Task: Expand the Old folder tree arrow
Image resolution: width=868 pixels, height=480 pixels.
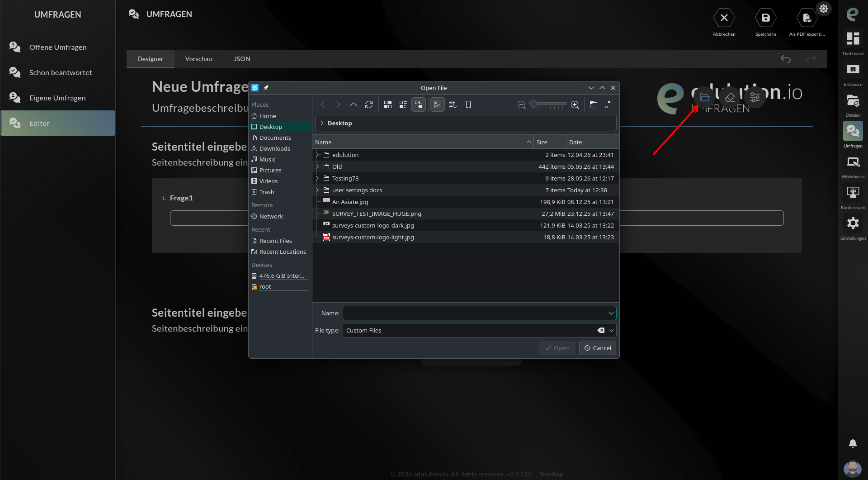Action: tap(317, 166)
